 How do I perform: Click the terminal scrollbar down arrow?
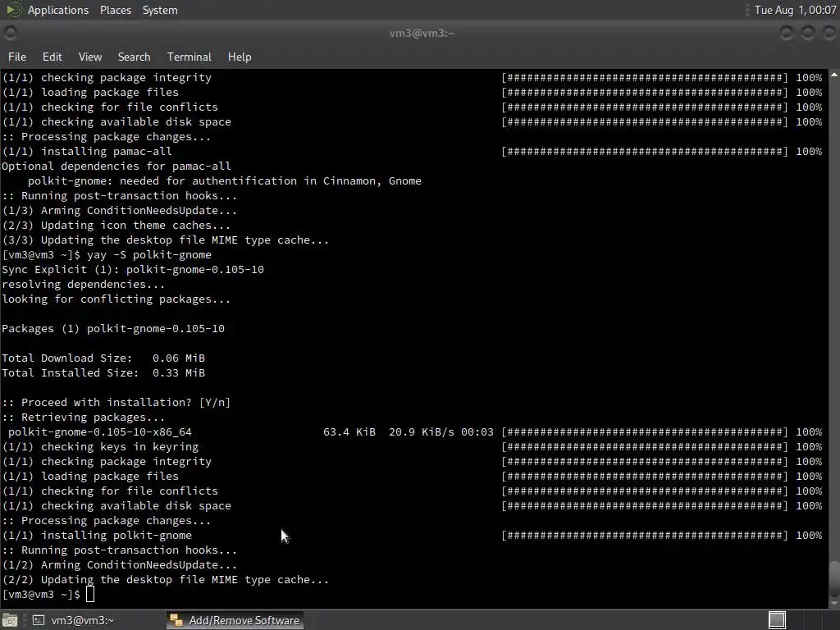(x=834, y=603)
